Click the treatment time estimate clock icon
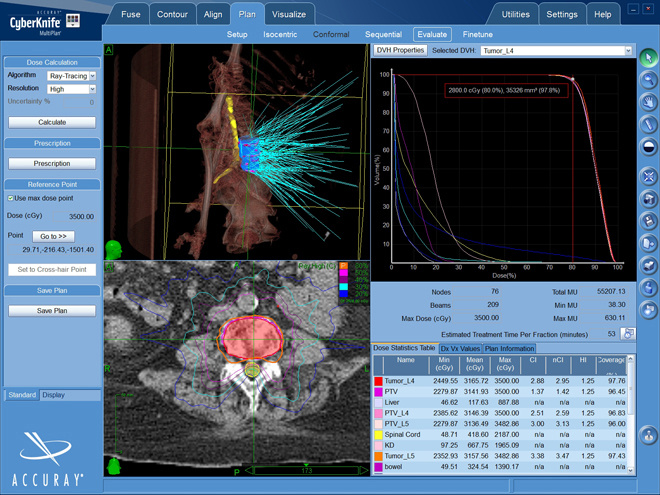The width and height of the screenshot is (660, 495). coord(628,334)
